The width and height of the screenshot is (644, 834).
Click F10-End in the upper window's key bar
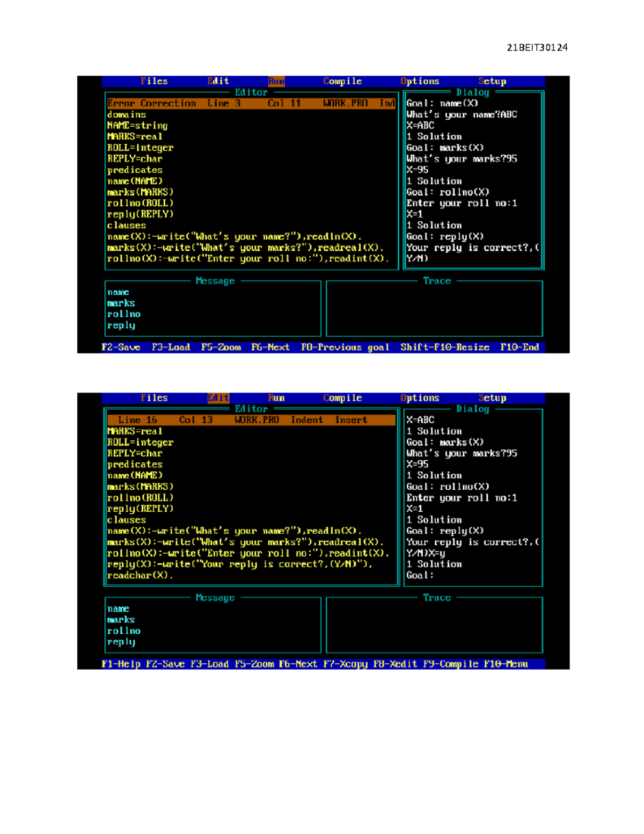click(x=519, y=347)
